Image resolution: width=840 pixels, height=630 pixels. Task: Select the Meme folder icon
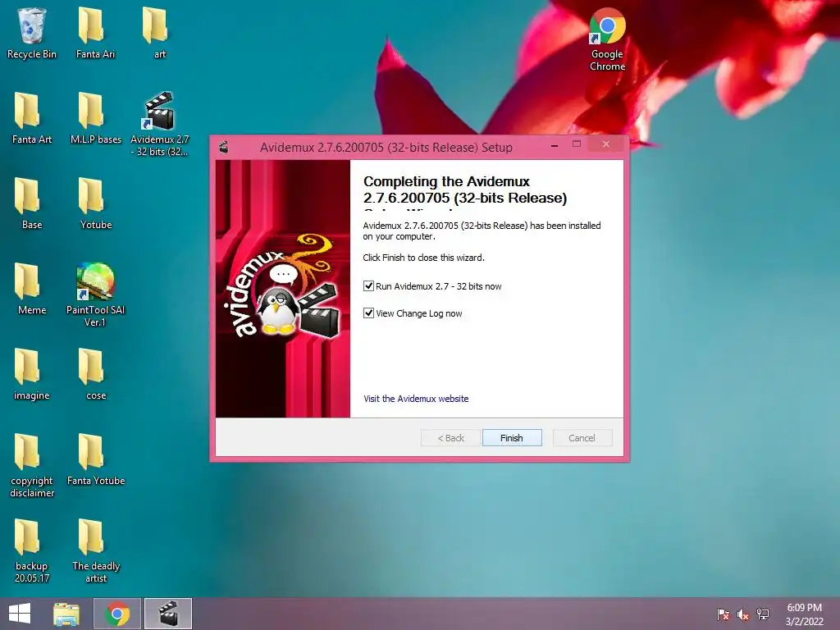(32, 289)
